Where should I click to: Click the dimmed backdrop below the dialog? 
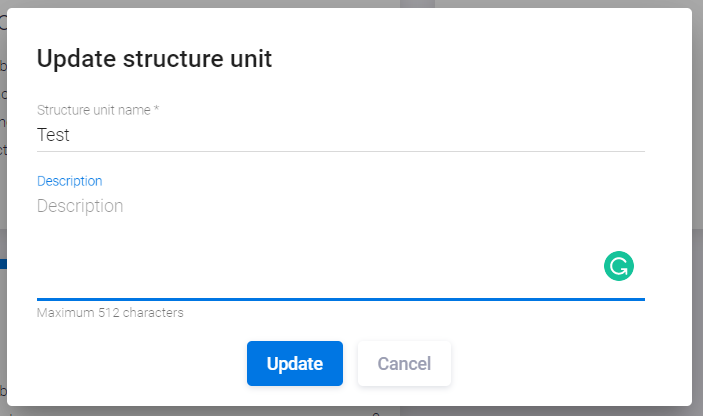pos(350,411)
